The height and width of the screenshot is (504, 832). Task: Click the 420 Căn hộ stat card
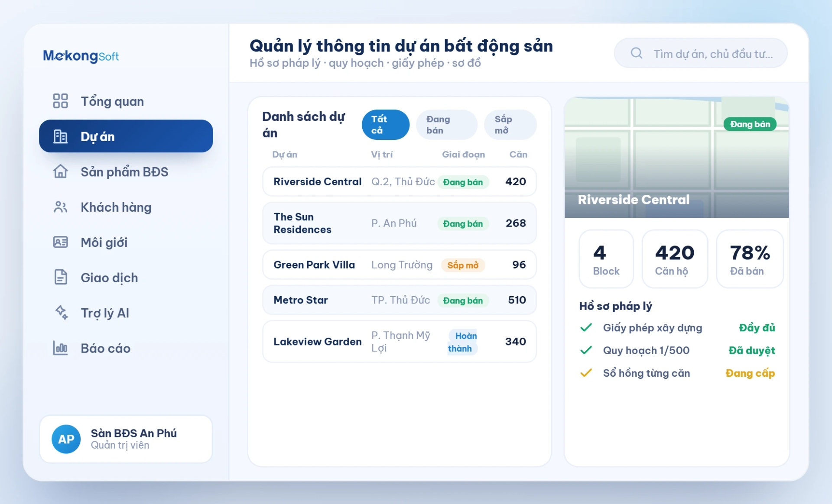click(x=675, y=259)
